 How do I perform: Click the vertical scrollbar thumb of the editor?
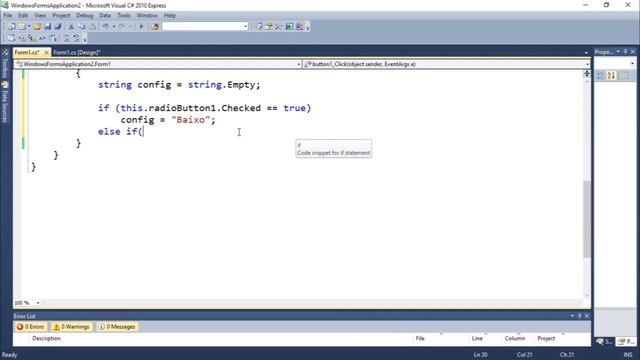tap(587, 219)
